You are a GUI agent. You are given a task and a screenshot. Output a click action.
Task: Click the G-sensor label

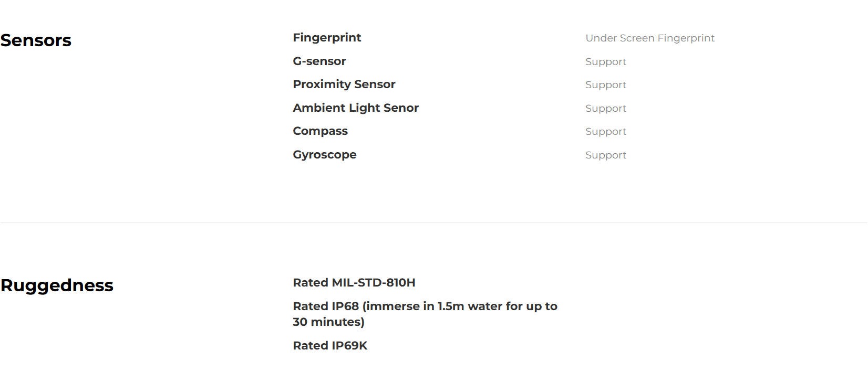pos(319,61)
